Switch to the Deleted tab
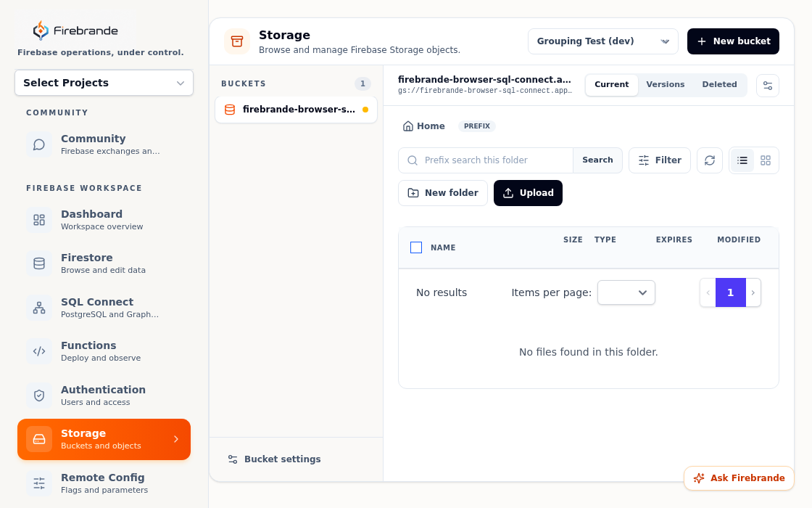This screenshot has width=812, height=508. [x=719, y=84]
